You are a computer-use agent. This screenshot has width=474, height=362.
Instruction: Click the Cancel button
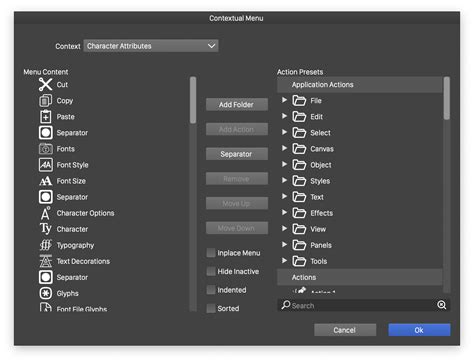tap(345, 330)
